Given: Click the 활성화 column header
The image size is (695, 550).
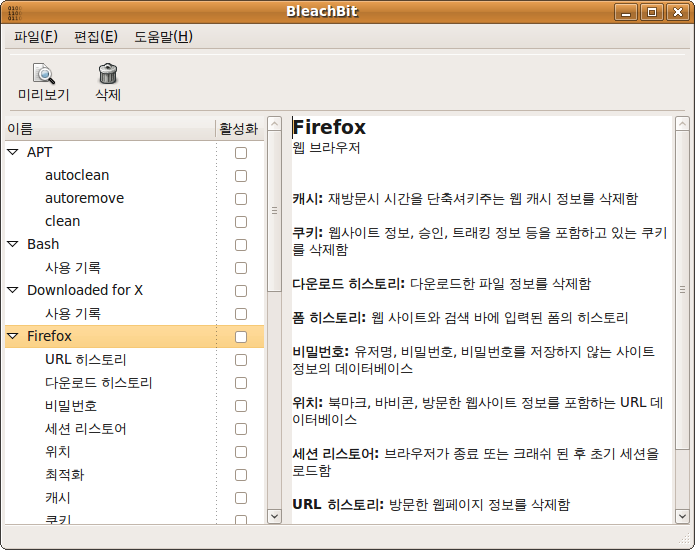Looking at the screenshot, I should click(x=239, y=129).
